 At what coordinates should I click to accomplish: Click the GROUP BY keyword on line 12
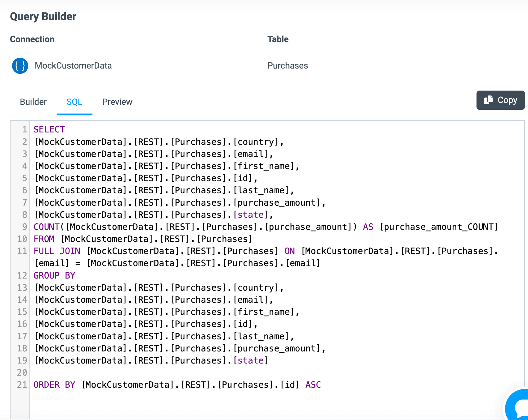coord(54,275)
